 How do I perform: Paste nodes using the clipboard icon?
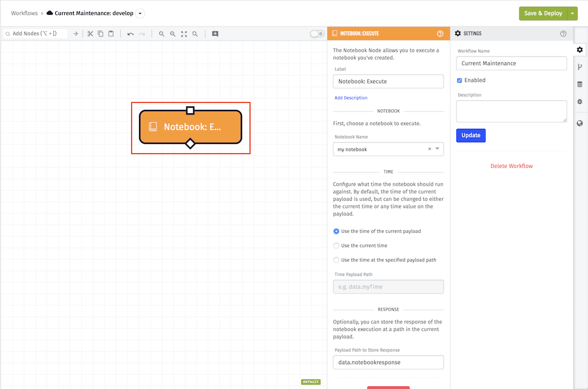click(x=111, y=34)
